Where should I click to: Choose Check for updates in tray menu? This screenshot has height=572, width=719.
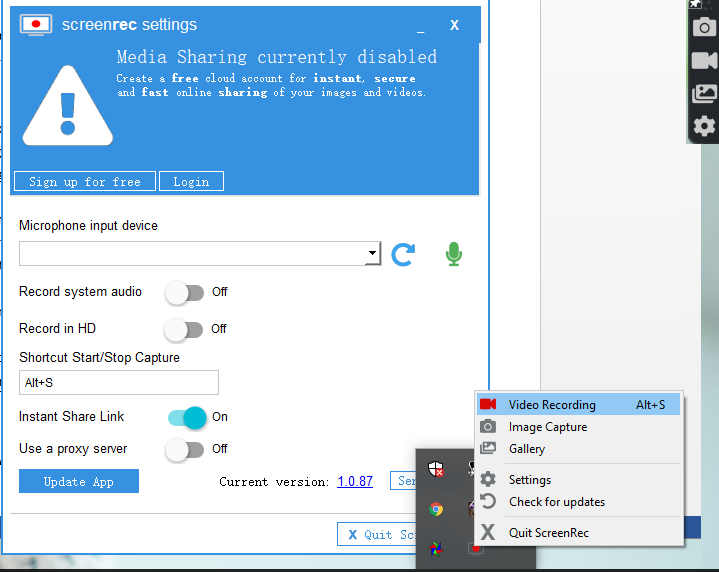578,502
